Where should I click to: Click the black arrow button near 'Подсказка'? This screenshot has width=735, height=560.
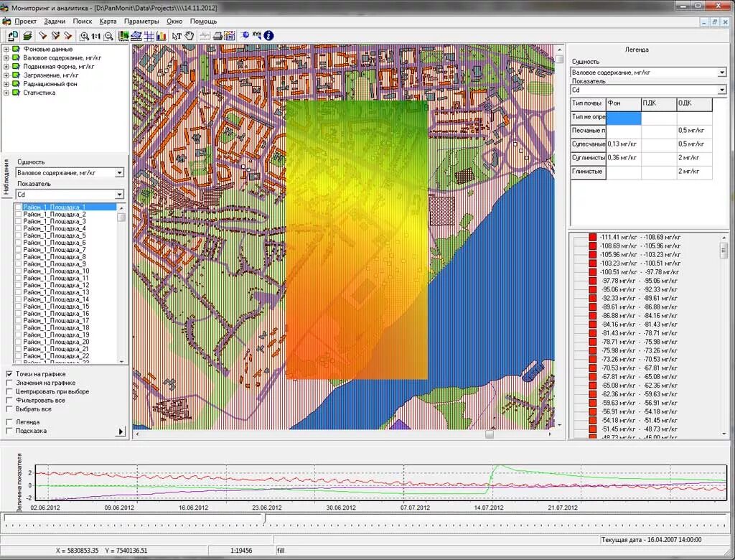point(121,431)
